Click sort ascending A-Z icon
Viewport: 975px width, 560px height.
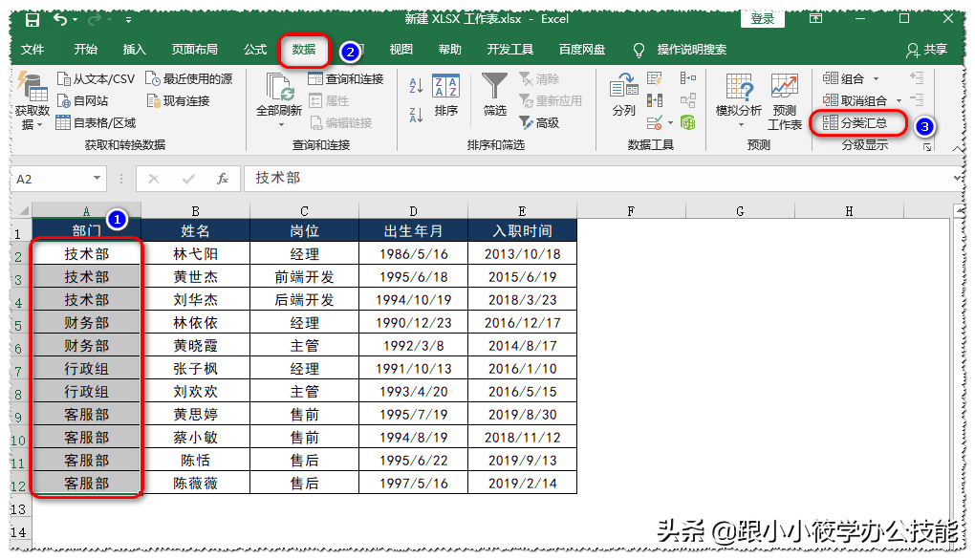click(416, 85)
